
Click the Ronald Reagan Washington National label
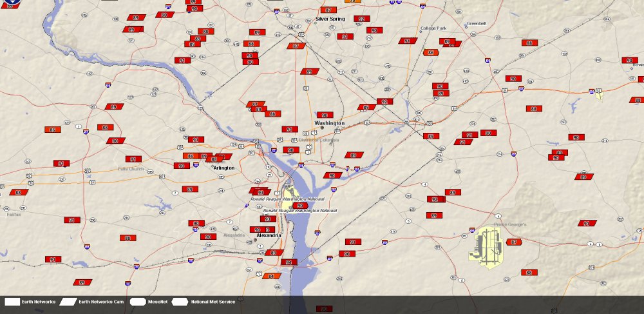(x=300, y=211)
